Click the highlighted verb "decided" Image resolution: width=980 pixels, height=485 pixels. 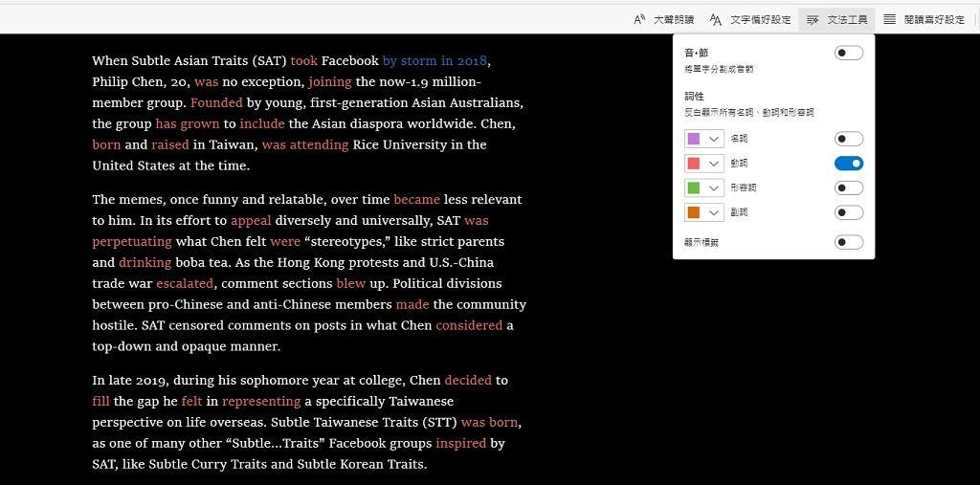(468, 380)
